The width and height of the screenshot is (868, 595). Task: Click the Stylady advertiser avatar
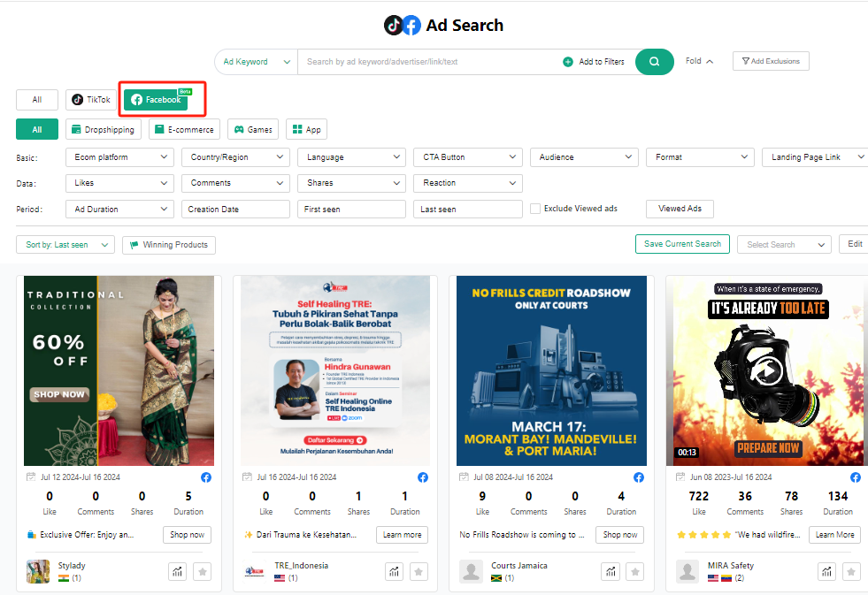38,571
